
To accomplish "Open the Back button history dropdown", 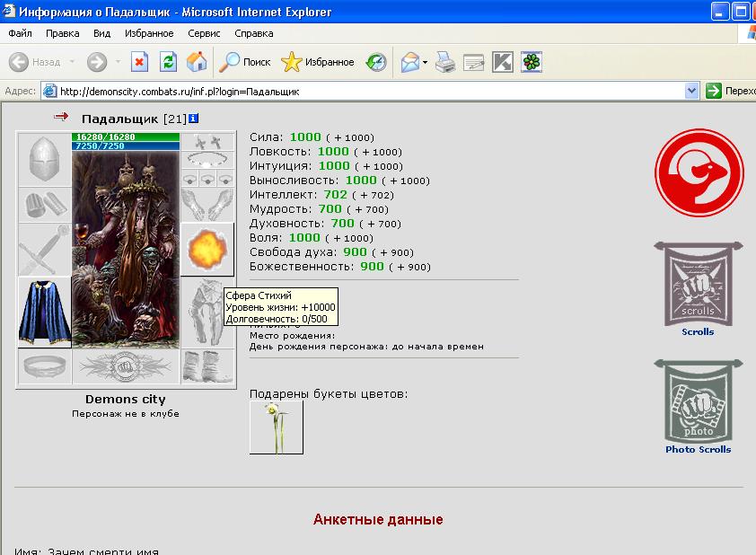I will tap(72, 62).
